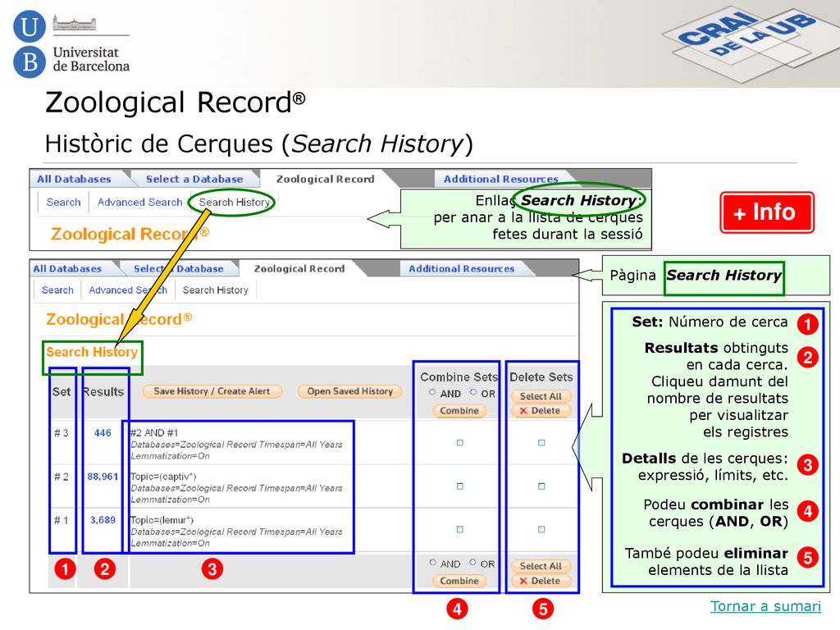Open All Databases tab in lower panel

click(67, 268)
